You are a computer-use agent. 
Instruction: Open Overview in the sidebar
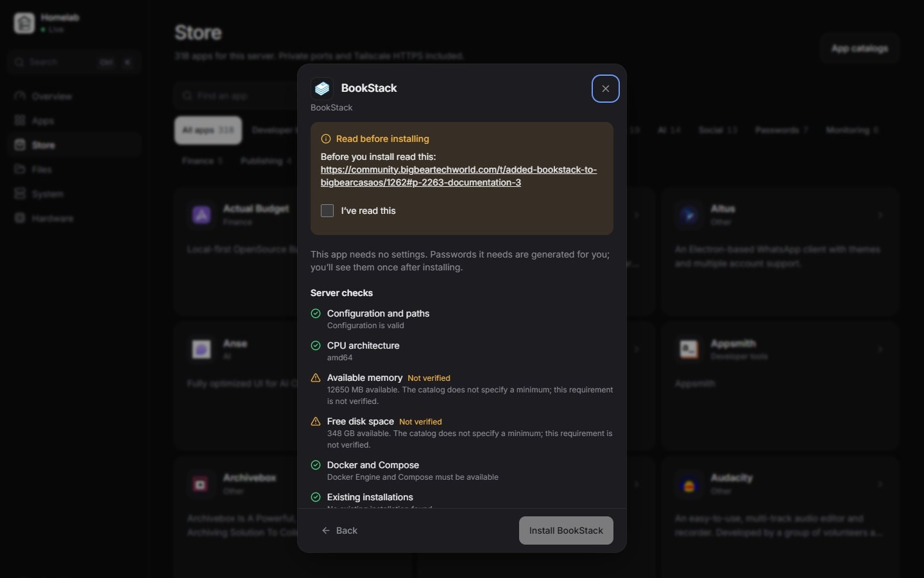(x=75, y=96)
